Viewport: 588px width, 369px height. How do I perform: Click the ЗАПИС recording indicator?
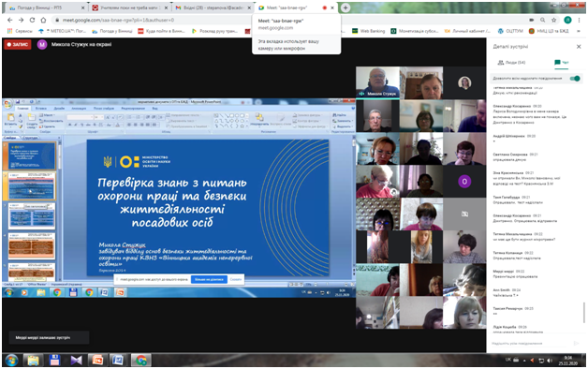pyautogui.click(x=18, y=45)
